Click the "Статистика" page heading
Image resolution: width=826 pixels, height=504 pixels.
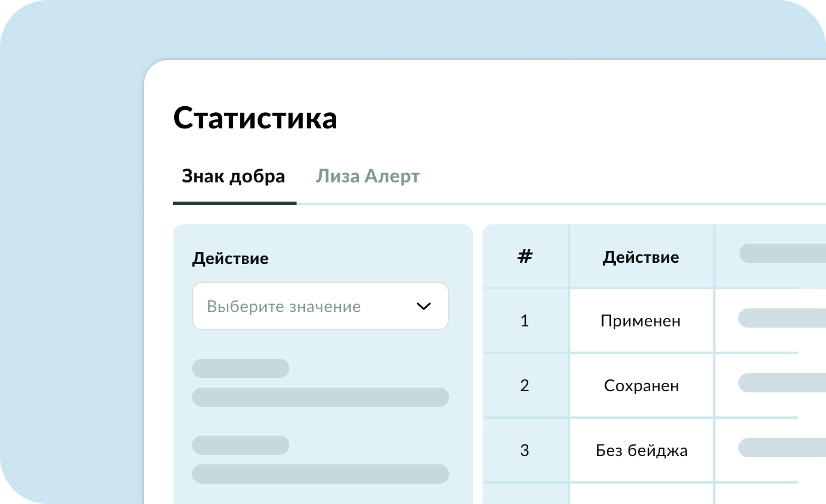click(x=255, y=118)
